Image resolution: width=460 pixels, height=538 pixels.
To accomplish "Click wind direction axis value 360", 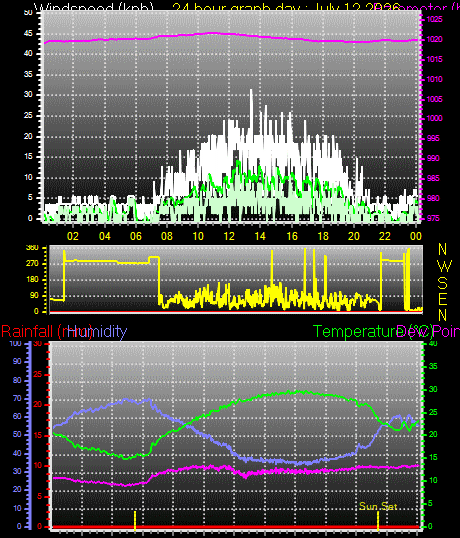I will coord(32,248).
